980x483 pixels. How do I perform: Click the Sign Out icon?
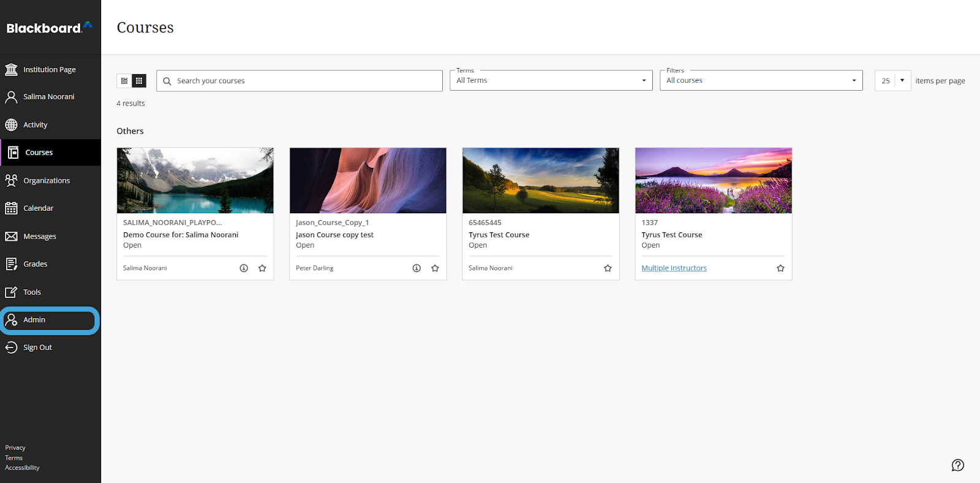pos(11,348)
